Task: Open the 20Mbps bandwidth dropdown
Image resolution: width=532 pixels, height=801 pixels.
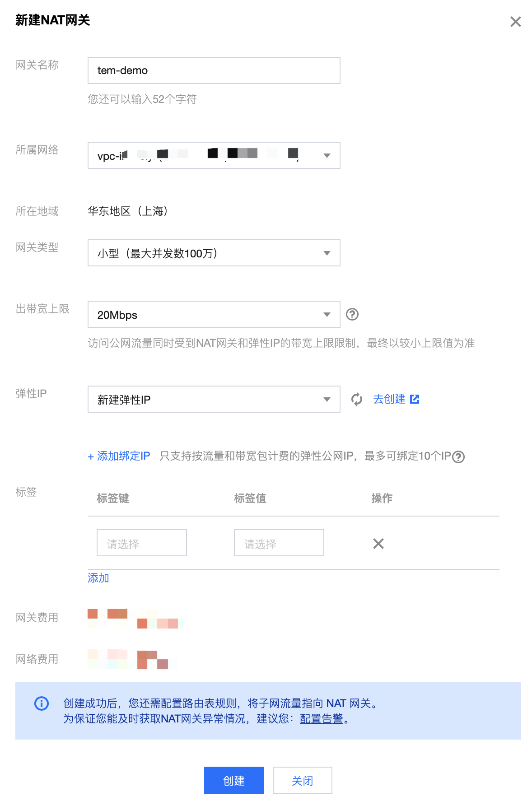Action: (x=214, y=314)
